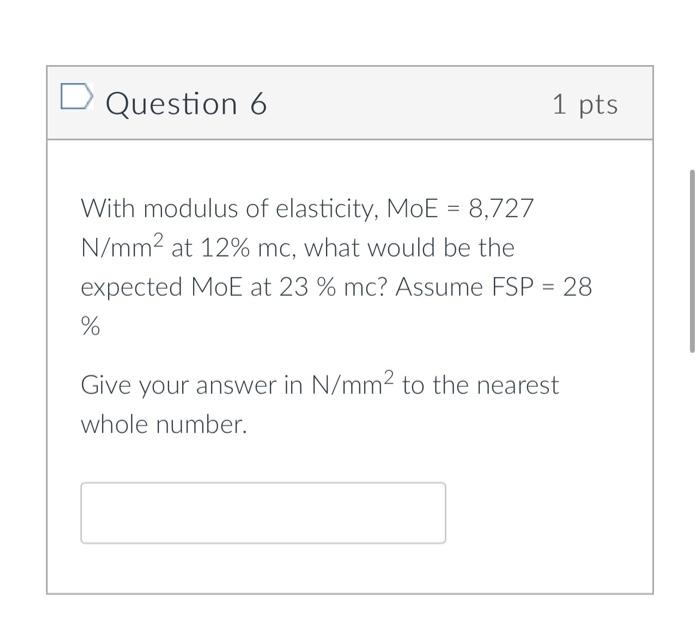This screenshot has height=629, width=700.
Task: Click the words "Give your answer in"
Action: (x=192, y=386)
